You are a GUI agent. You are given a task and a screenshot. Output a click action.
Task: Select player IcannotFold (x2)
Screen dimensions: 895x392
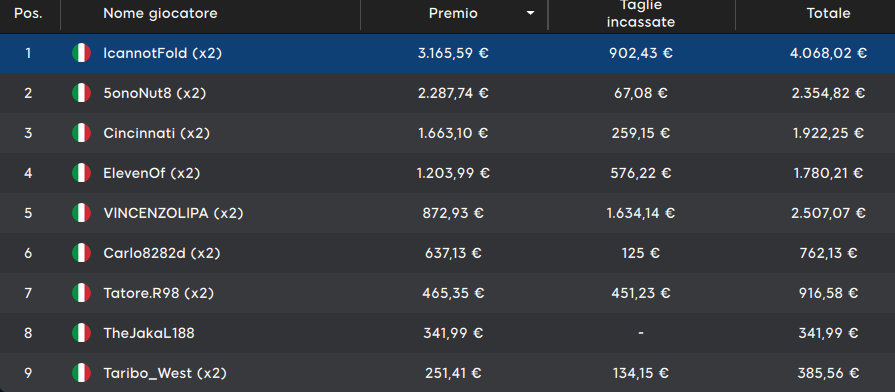pyautogui.click(x=163, y=53)
